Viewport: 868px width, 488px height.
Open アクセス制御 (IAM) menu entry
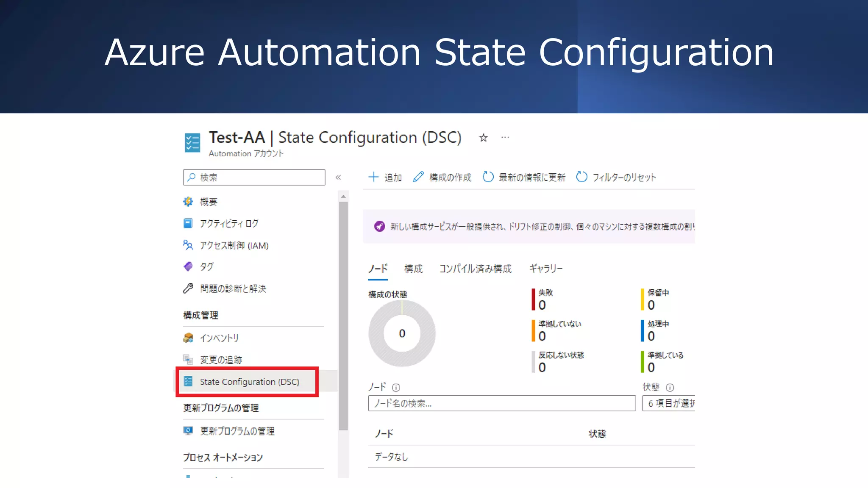234,245
